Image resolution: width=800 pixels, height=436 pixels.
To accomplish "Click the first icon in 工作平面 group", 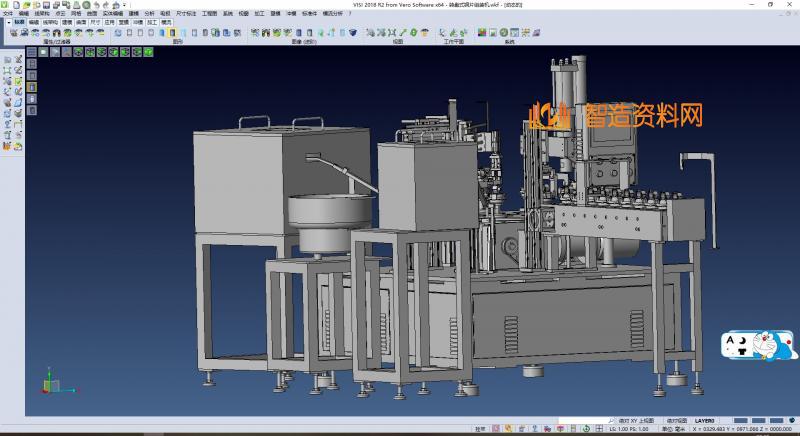I will [441, 33].
